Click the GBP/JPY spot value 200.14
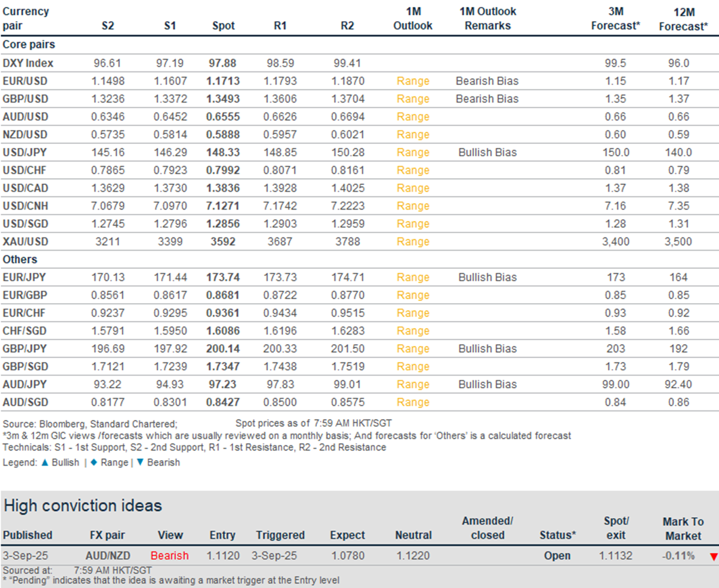This screenshot has height=588, width=719. click(x=223, y=349)
